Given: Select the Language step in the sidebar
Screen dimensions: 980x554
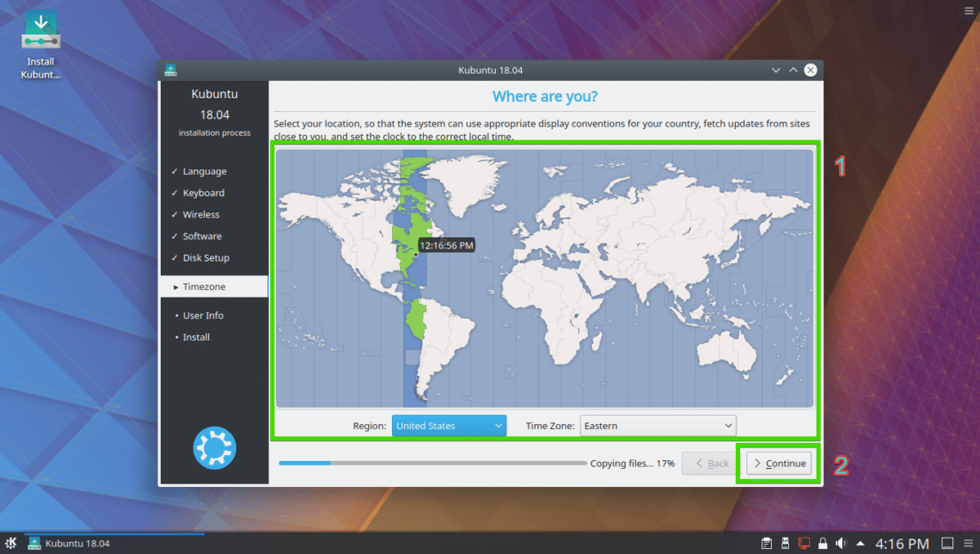Looking at the screenshot, I should tap(205, 171).
